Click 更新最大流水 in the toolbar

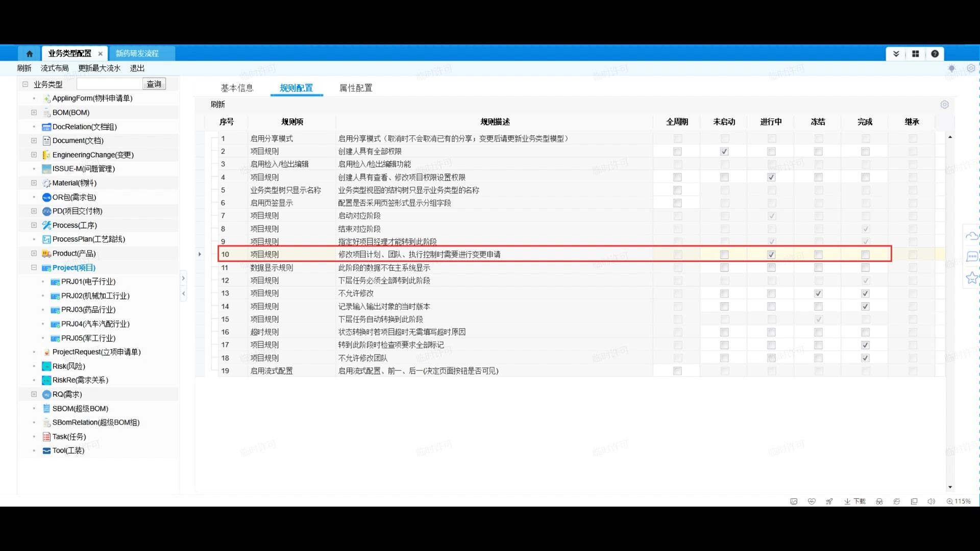[x=100, y=68]
